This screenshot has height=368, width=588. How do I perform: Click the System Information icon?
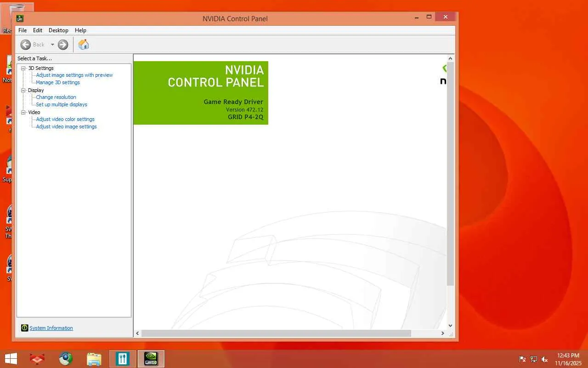point(25,328)
